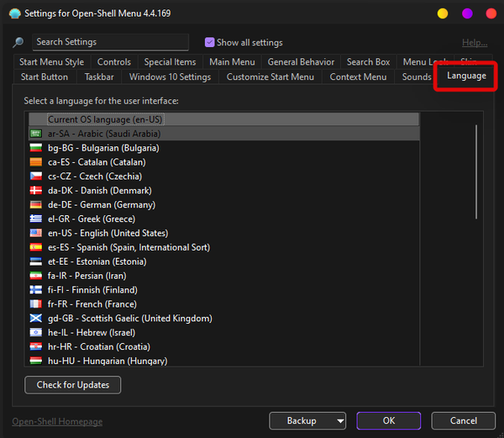
Task: Click the search magnifier icon
Action: [18, 43]
